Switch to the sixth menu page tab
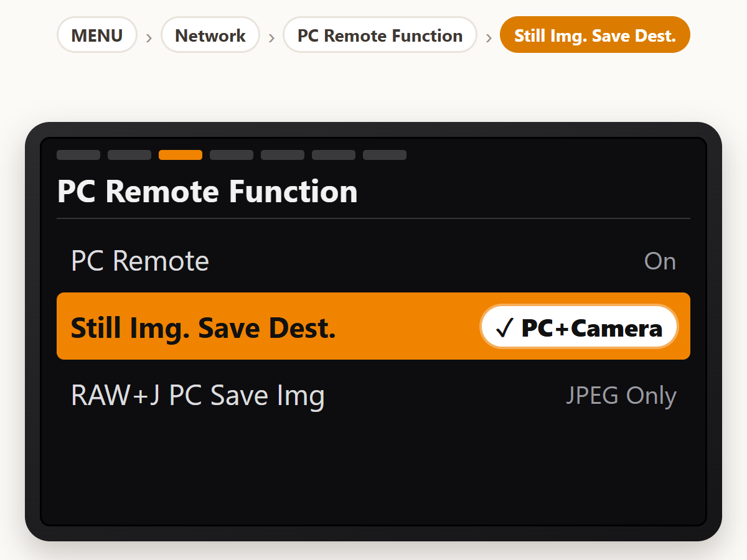This screenshot has height=560, width=747. [x=334, y=155]
